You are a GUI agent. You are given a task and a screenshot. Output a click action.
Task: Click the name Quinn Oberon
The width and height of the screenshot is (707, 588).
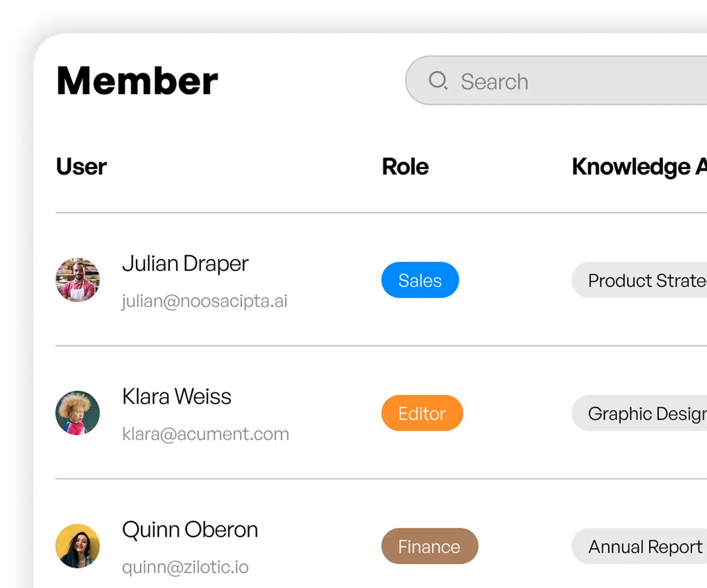point(190,530)
